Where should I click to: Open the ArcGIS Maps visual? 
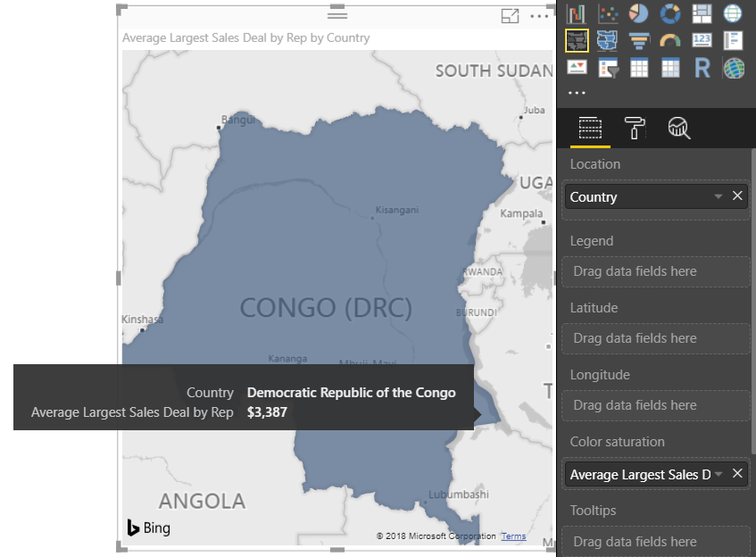(733, 67)
